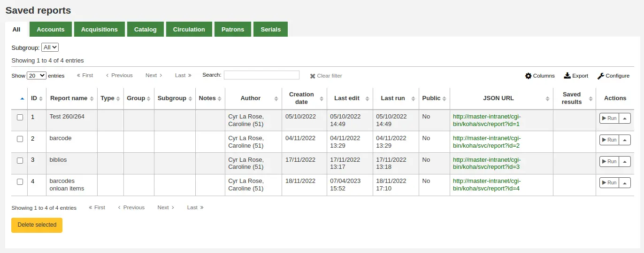The image size is (644, 253).
Task: Sort by Notes column
Action: click(210, 98)
